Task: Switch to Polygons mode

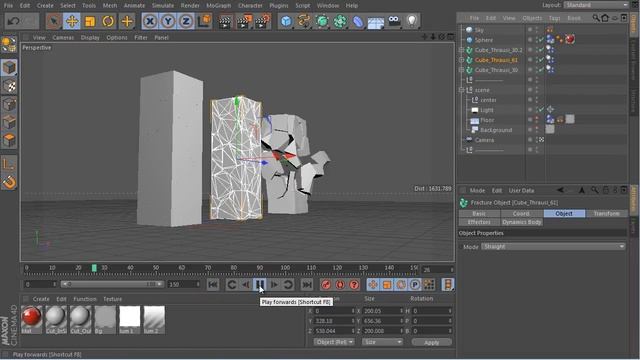Action: pos(9,140)
